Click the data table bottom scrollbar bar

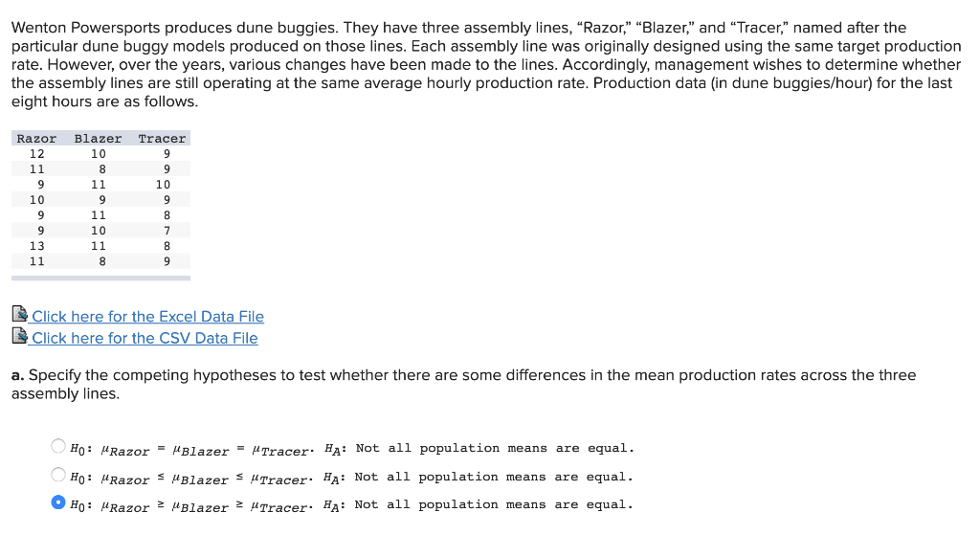tap(100, 279)
